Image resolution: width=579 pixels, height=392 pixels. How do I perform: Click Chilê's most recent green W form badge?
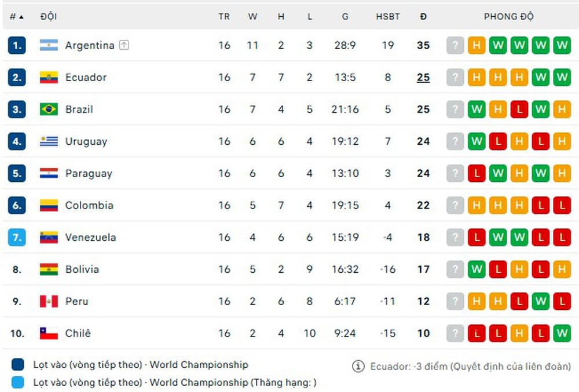(x=562, y=334)
